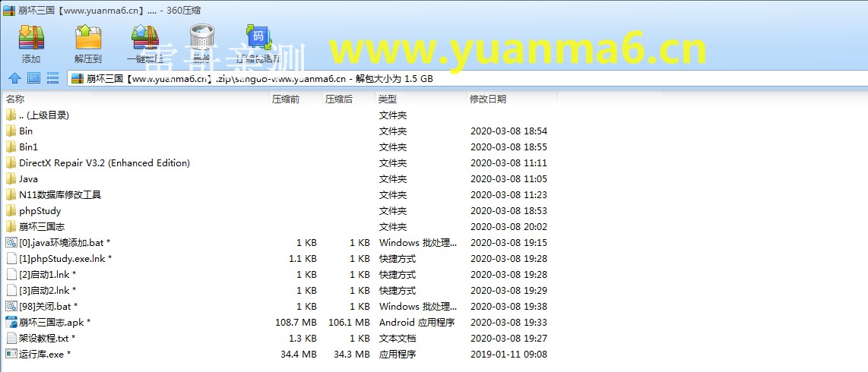Click Android 应用程序 type cell
Image resolution: width=868 pixels, height=372 pixels.
click(x=417, y=322)
